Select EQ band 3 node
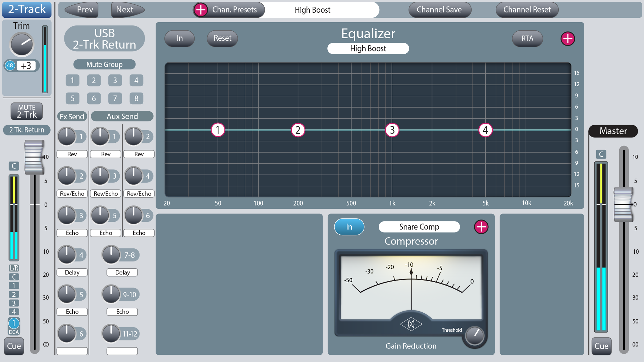Viewport: 644px width, 362px height. 392,130
